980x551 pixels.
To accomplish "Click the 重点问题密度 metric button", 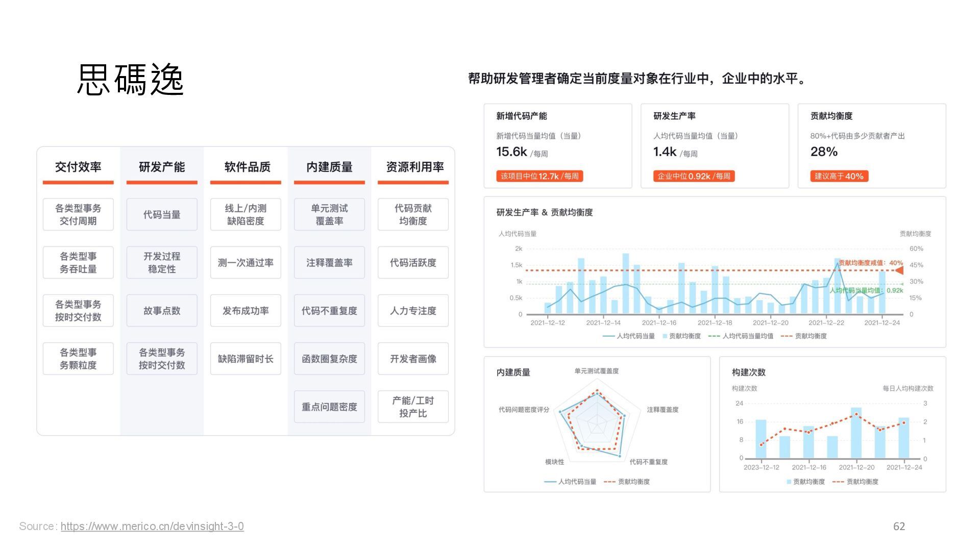I will pos(329,407).
